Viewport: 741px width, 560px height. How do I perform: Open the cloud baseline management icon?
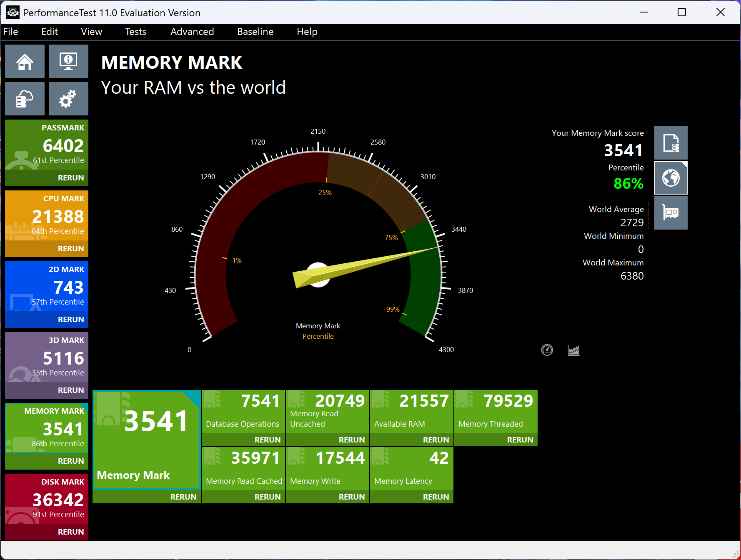tap(25, 99)
